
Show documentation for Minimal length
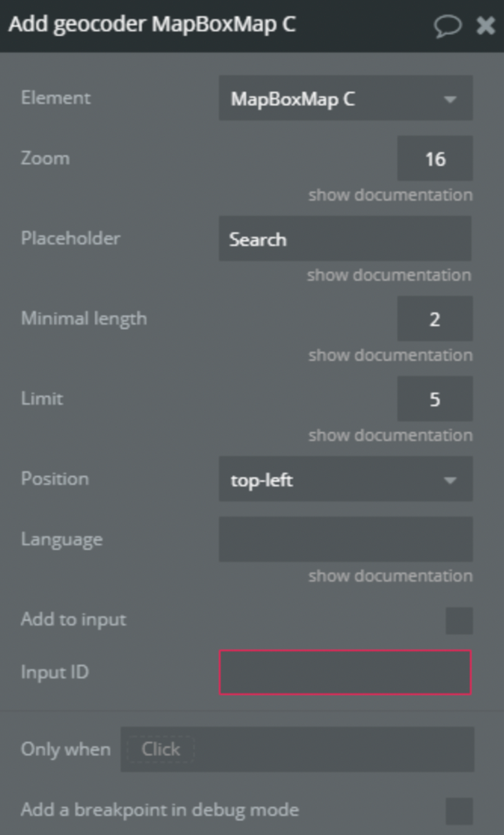pyautogui.click(x=391, y=355)
